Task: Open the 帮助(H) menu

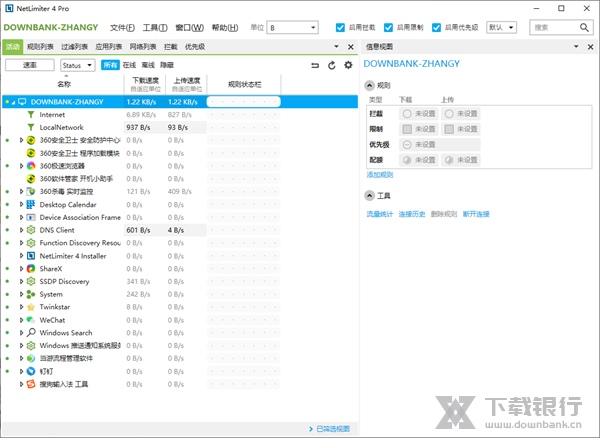Action: pyautogui.click(x=225, y=28)
